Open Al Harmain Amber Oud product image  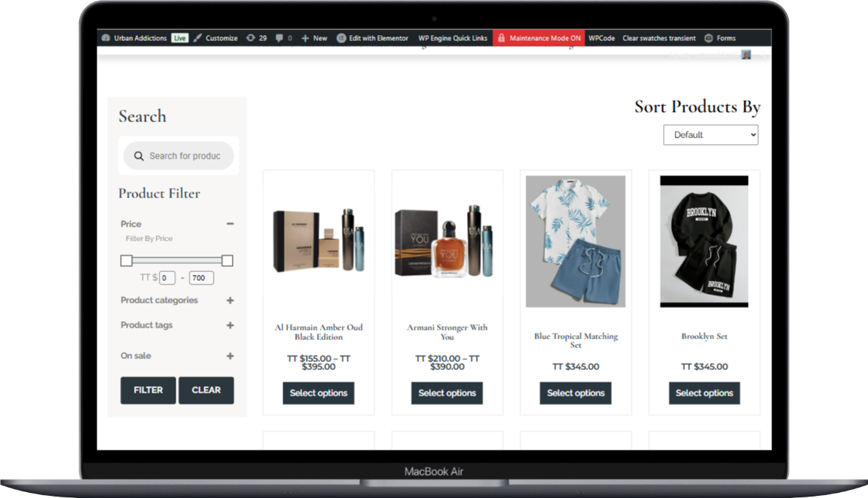click(319, 241)
